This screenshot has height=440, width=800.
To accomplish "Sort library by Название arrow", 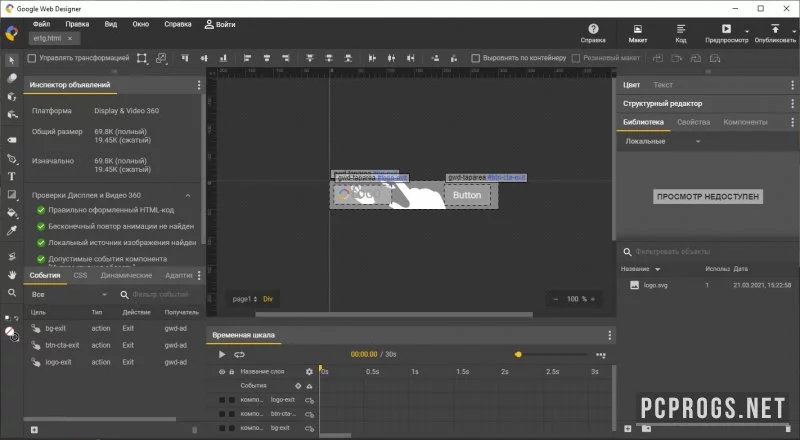I will pyautogui.click(x=658, y=269).
